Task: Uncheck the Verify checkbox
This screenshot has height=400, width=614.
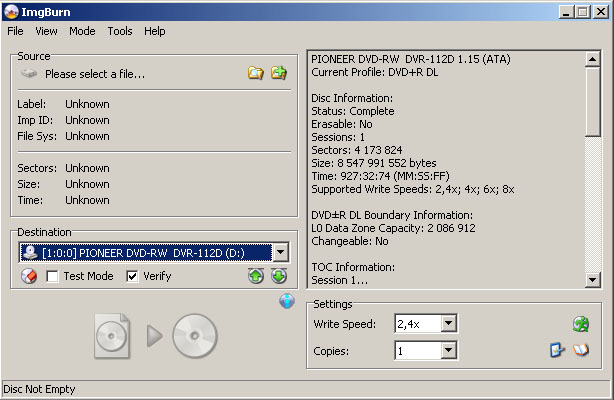Action: pyautogui.click(x=132, y=277)
